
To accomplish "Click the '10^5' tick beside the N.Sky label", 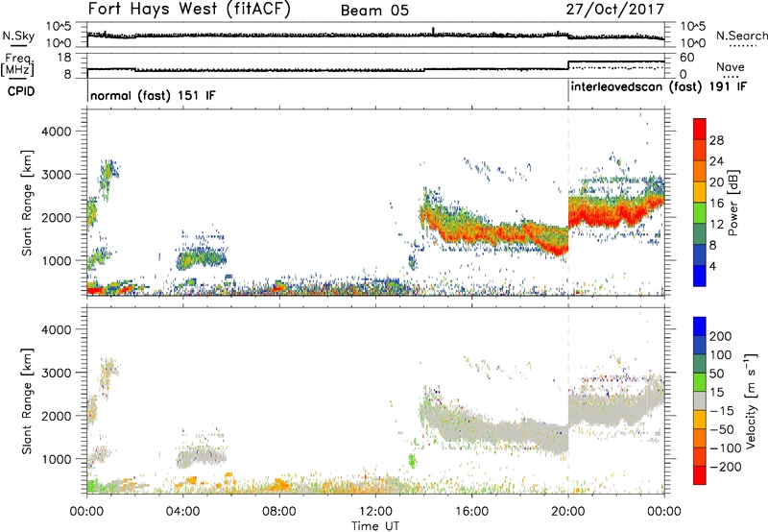I will click(x=59, y=27).
